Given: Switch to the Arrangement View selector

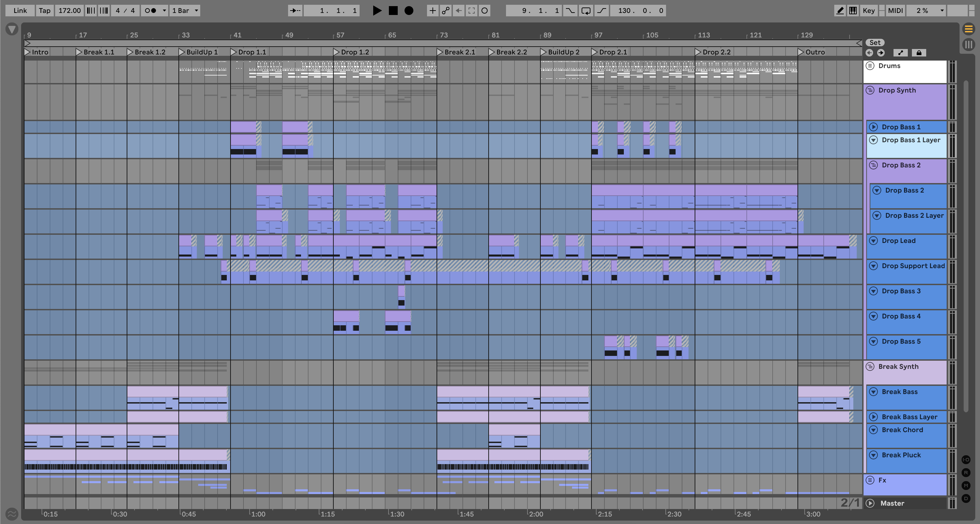Looking at the screenshot, I should coord(968,29).
